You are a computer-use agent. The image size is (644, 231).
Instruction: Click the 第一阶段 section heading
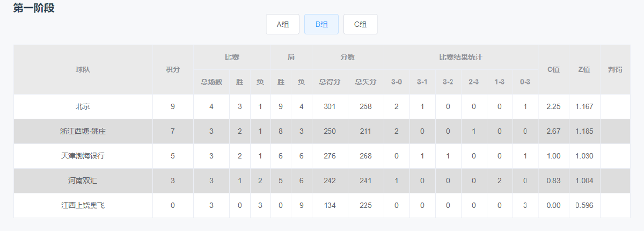pyautogui.click(x=34, y=8)
